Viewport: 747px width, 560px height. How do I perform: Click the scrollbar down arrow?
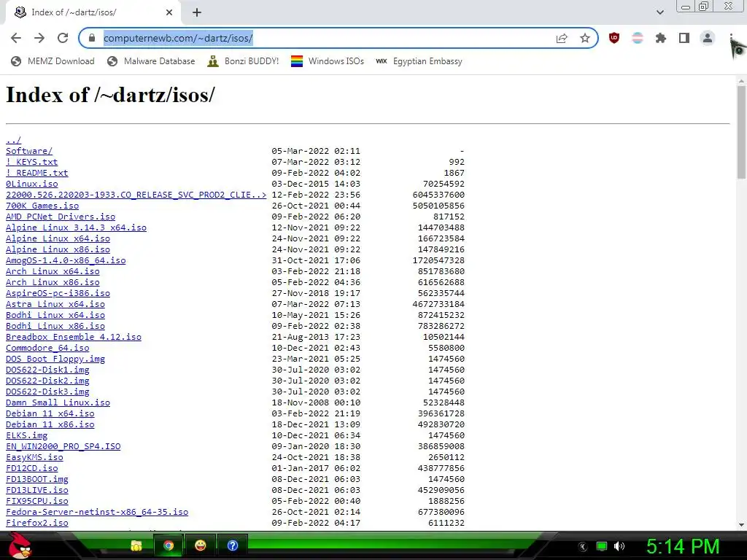(x=741, y=525)
